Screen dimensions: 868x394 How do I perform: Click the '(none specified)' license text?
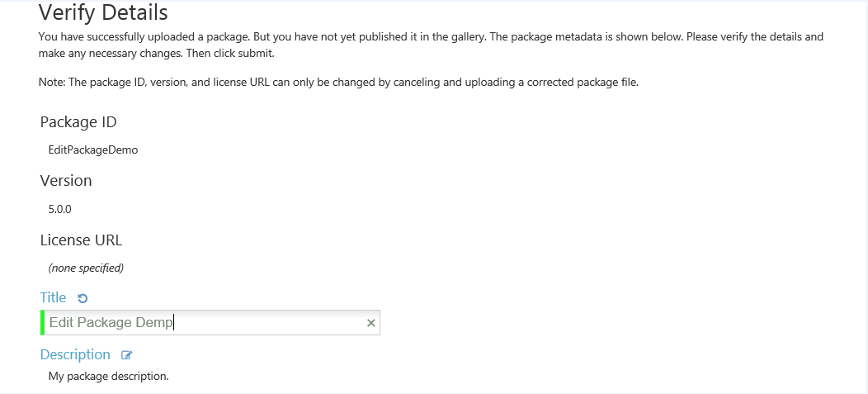pos(86,268)
